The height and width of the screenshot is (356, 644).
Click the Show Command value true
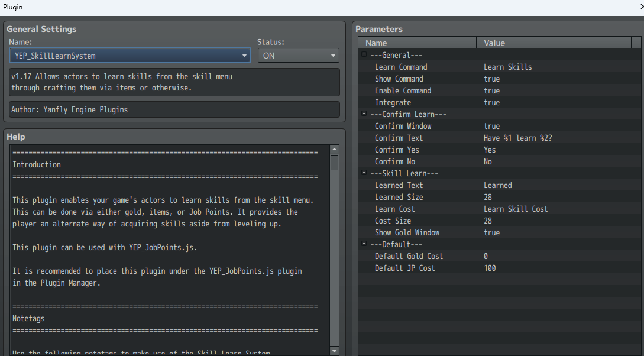[x=491, y=79]
